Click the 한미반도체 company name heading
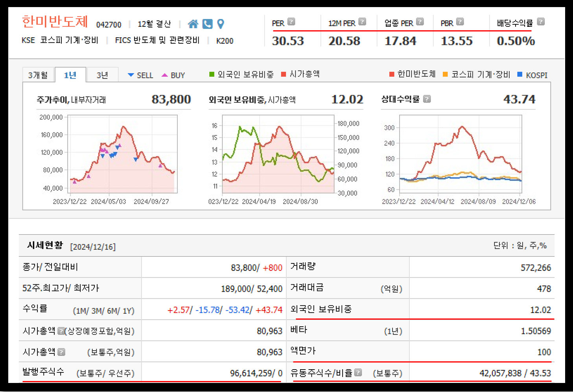573x392 pixels. click(x=55, y=21)
